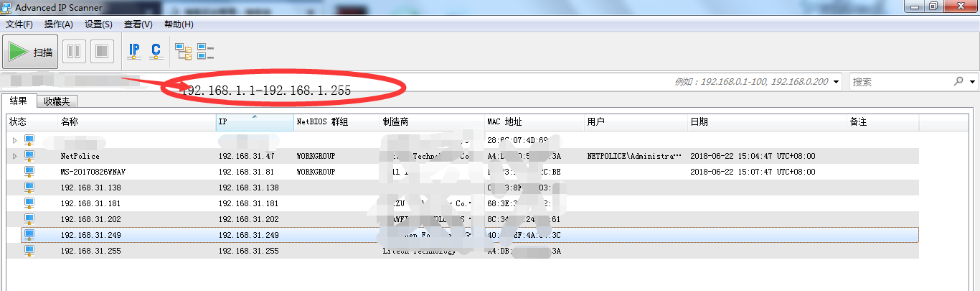Select the 192.168.31.138 name cell
Screen dimensions: 980x291
[x=90, y=188]
